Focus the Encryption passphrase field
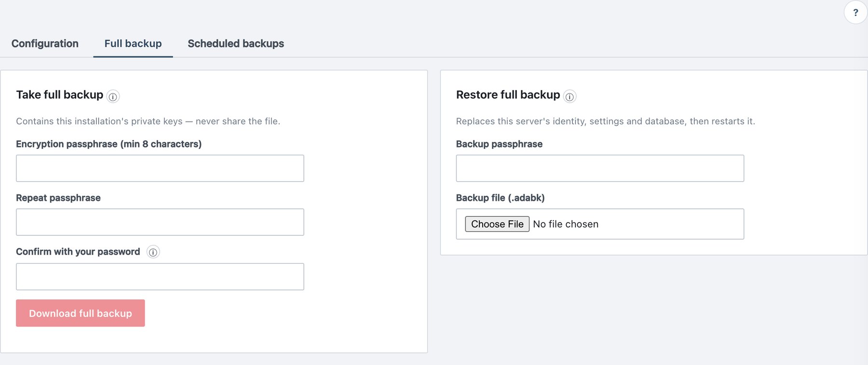 click(x=160, y=168)
